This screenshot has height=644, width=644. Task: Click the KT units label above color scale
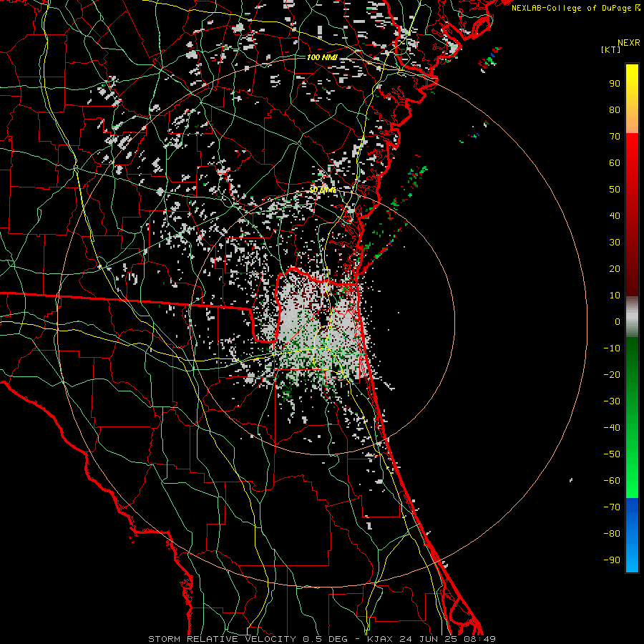[610, 49]
